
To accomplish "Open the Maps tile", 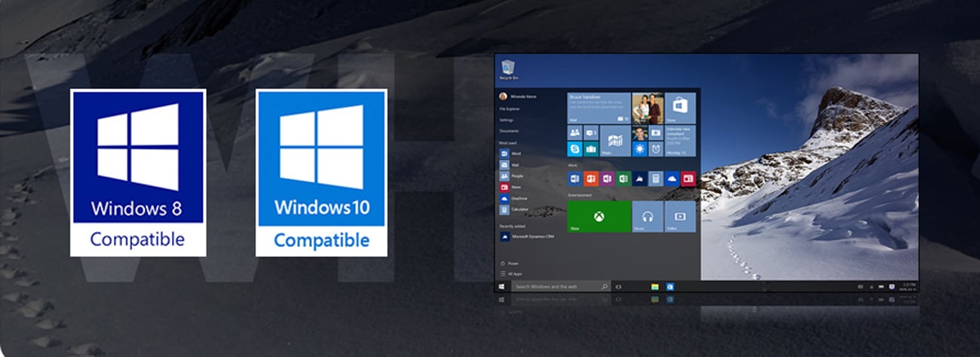I will point(615,141).
